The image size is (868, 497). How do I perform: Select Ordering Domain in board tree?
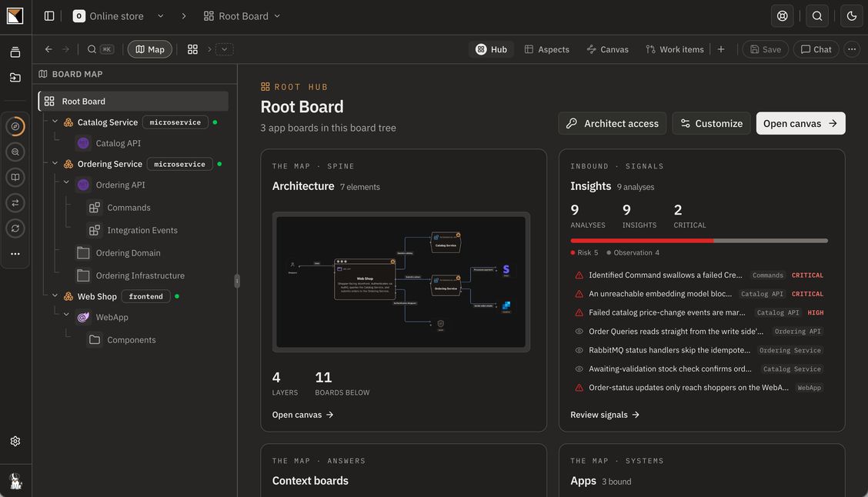point(128,253)
